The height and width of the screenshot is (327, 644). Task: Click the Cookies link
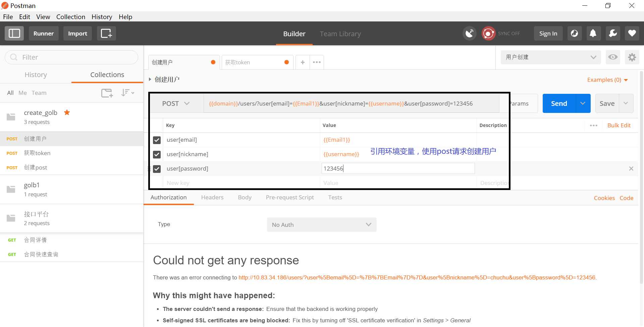[x=604, y=198]
